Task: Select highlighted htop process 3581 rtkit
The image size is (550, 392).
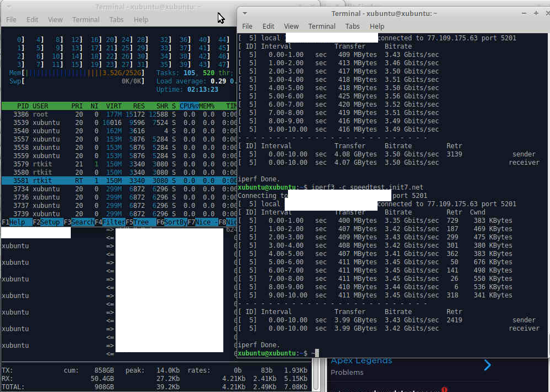Action: pyautogui.click(x=119, y=181)
